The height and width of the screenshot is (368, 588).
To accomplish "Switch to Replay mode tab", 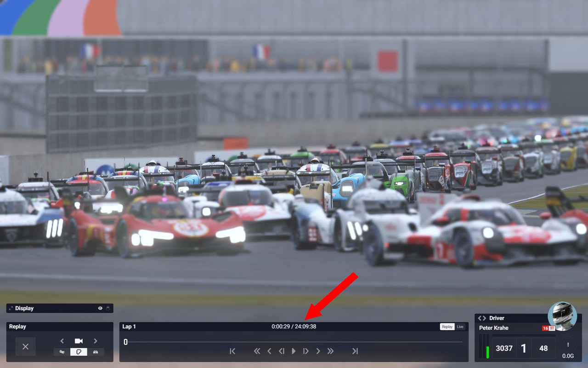I will click(447, 327).
